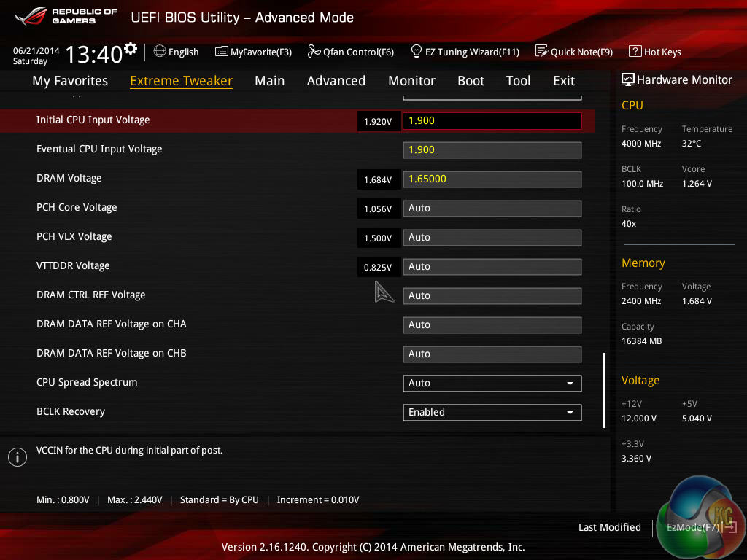Click the 0.825V VTTDDR reading

(378, 267)
